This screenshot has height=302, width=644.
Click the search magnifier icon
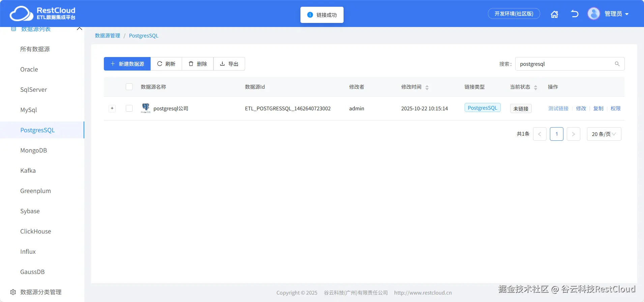pyautogui.click(x=617, y=64)
